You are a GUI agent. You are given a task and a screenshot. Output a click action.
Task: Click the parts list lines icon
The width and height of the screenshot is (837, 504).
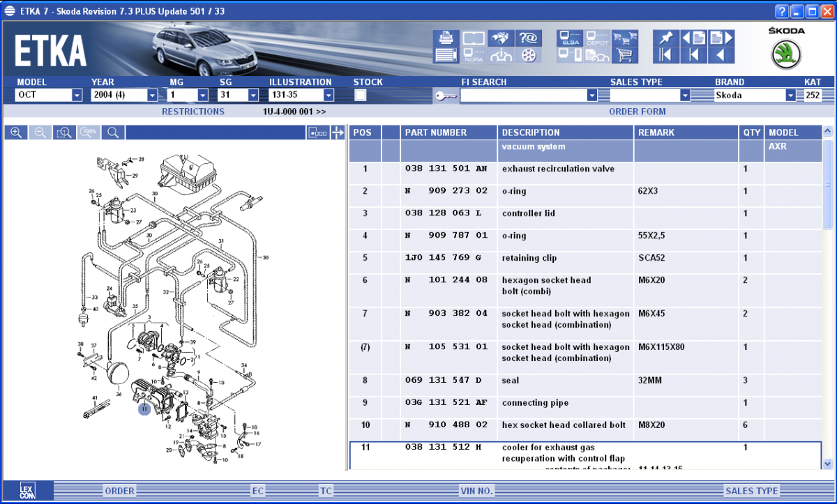point(446,55)
